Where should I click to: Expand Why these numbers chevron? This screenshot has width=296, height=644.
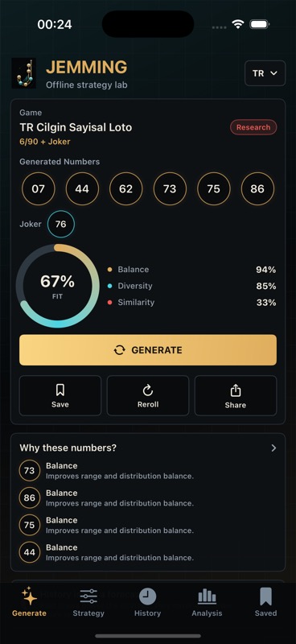tap(273, 448)
